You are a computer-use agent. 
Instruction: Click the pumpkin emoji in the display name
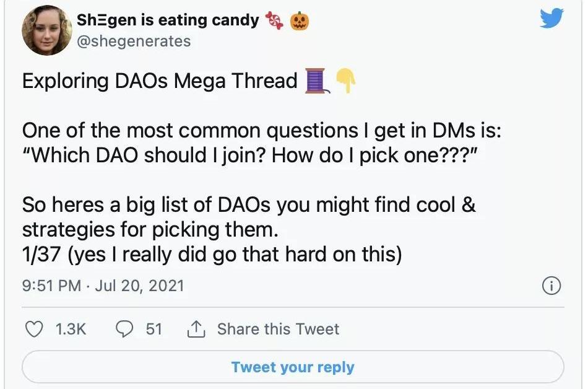point(300,21)
